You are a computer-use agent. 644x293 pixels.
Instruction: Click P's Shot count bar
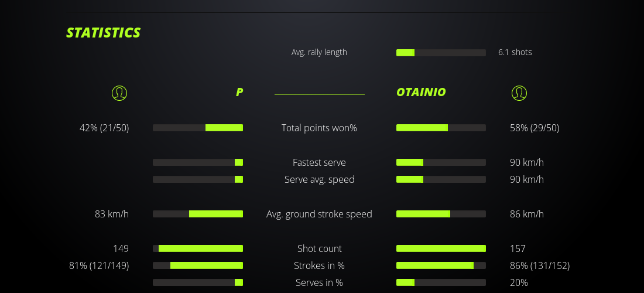[198, 248]
